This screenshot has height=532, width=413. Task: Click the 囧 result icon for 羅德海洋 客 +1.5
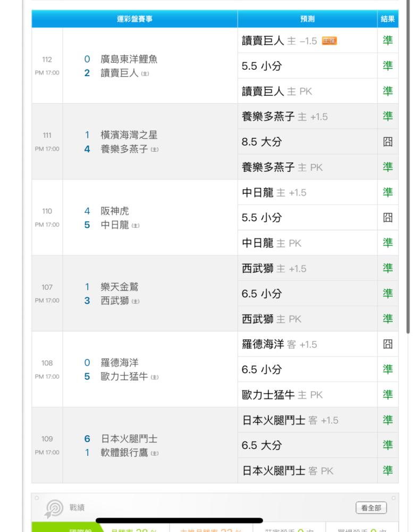click(388, 344)
